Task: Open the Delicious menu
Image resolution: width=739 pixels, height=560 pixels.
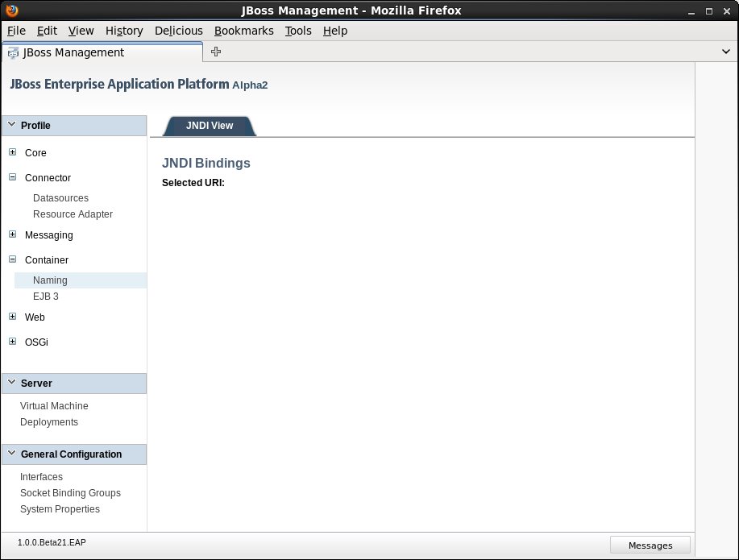Action: click(x=179, y=31)
